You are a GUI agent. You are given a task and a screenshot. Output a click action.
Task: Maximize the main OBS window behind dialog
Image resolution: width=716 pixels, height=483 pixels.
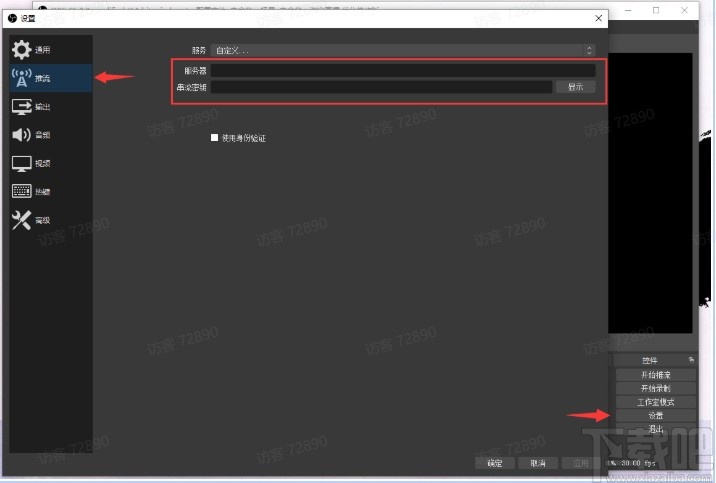pos(656,10)
